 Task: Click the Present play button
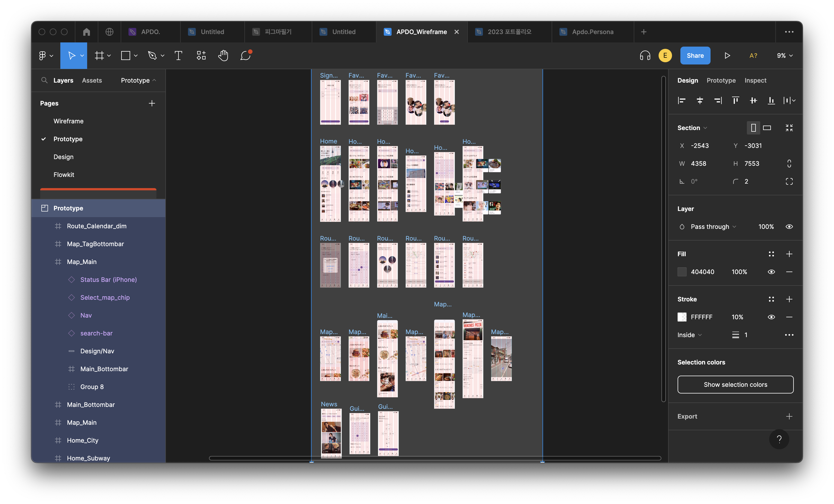(727, 56)
